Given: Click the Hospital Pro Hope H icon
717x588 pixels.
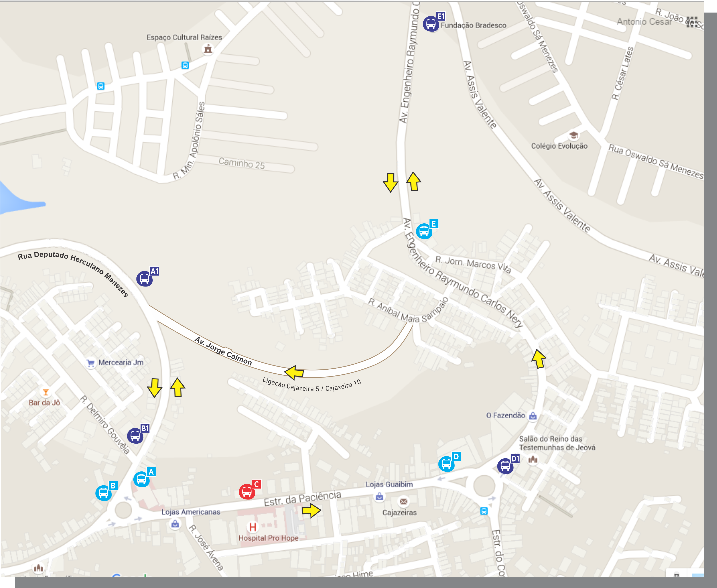Looking at the screenshot, I should point(253,527).
